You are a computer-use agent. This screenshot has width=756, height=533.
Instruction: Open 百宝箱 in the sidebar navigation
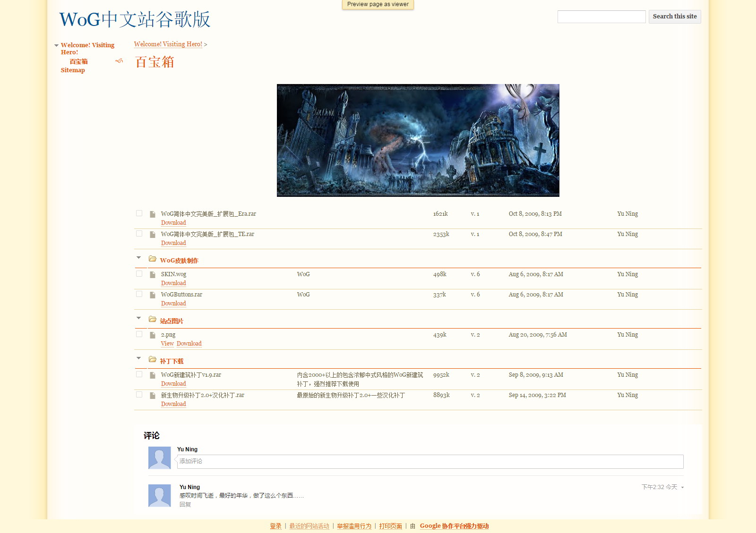(x=79, y=61)
